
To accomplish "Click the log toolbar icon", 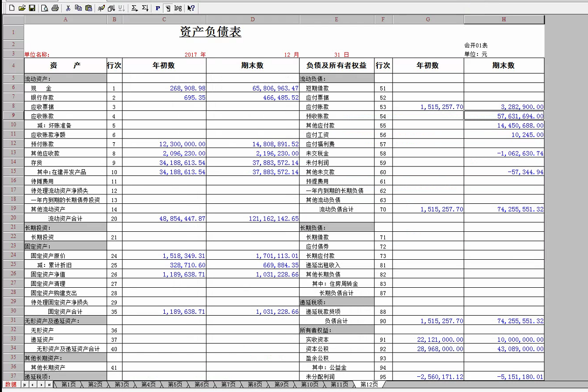I will (x=178, y=8).
